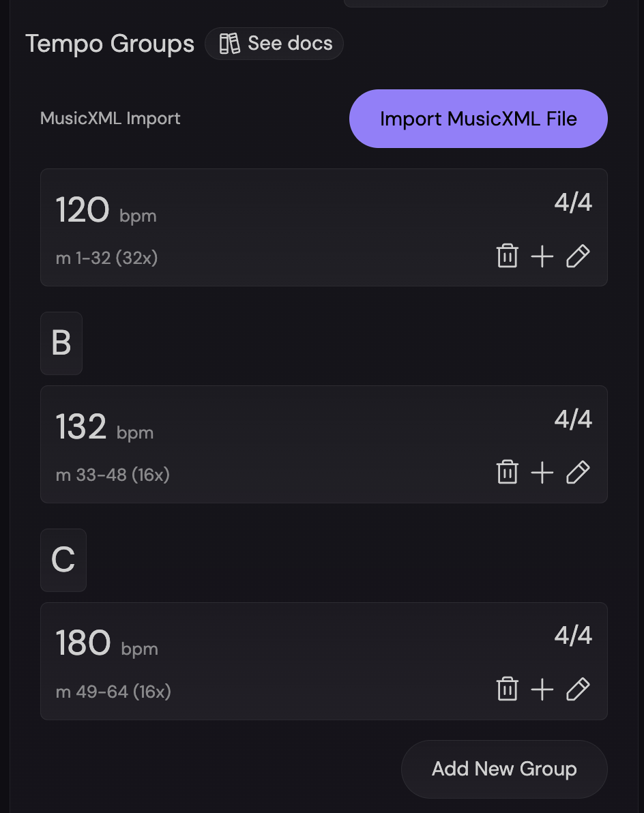Import a MusicXML file
This screenshot has width=644, height=813.
pyautogui.click(x=478, y=118)
